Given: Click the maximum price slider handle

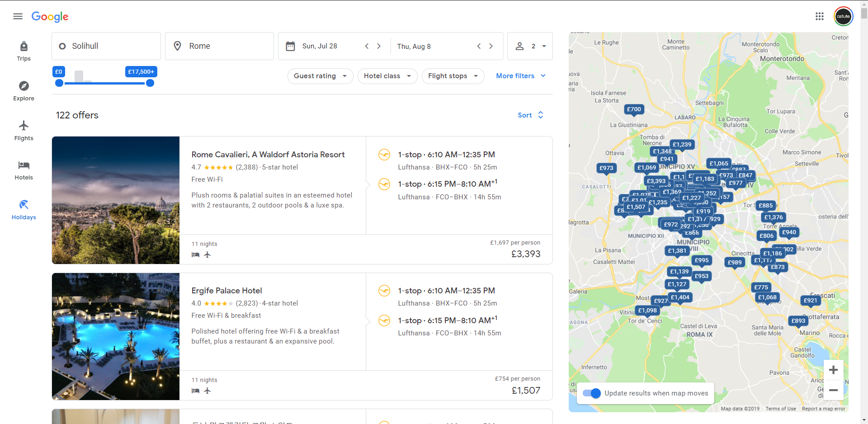Looking at the screenshot, I should pyautogui.click(x=150, y=83).
